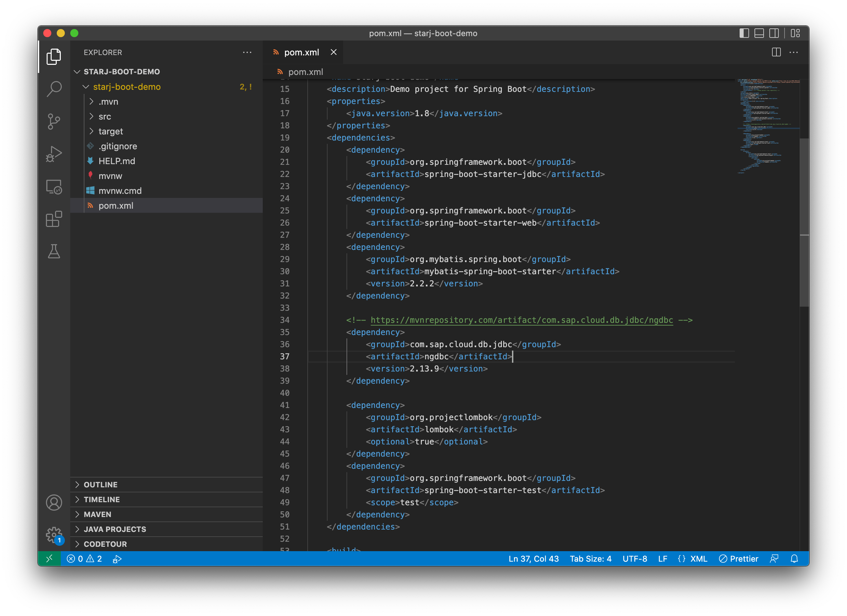This screenshot has height=616, width=847.
Task: Expand the OUTLINE section
Action: (x=100, y=485)
